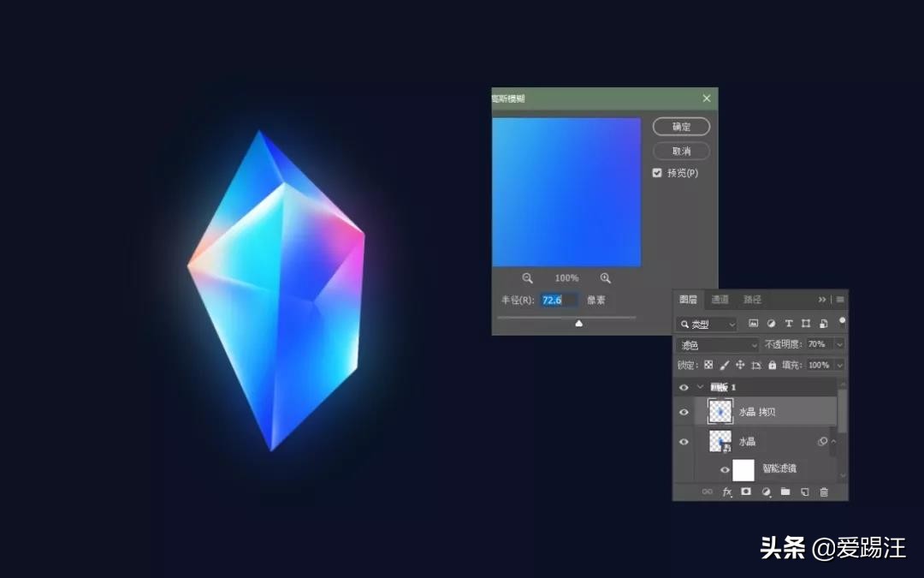Lock all with the padlock icon
This screenshot has width=924, height=578.
click(x=773, y=366)
